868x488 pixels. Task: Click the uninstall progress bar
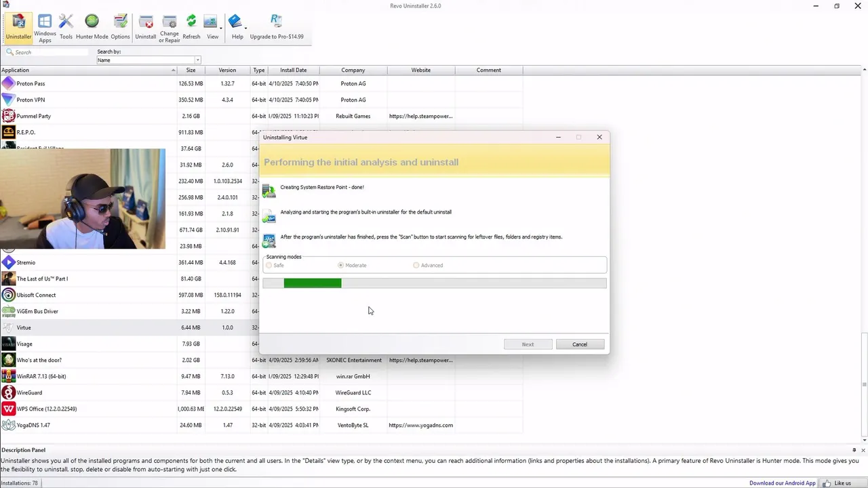(x=435, y=283)
